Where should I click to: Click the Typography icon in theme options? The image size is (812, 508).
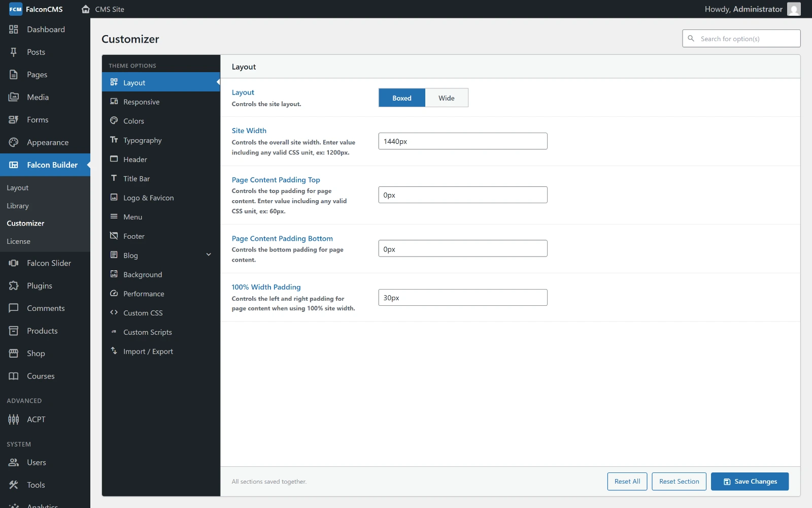point(114,140)
